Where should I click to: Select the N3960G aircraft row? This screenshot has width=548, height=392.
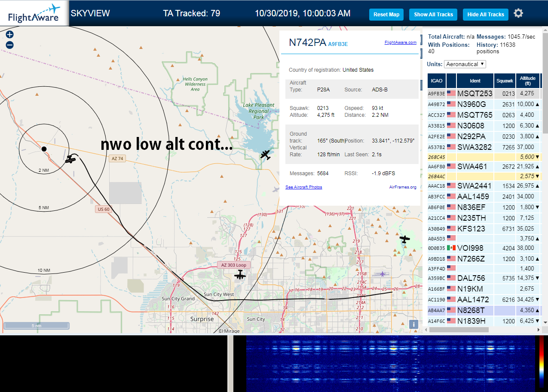click(x=484, y=104)
